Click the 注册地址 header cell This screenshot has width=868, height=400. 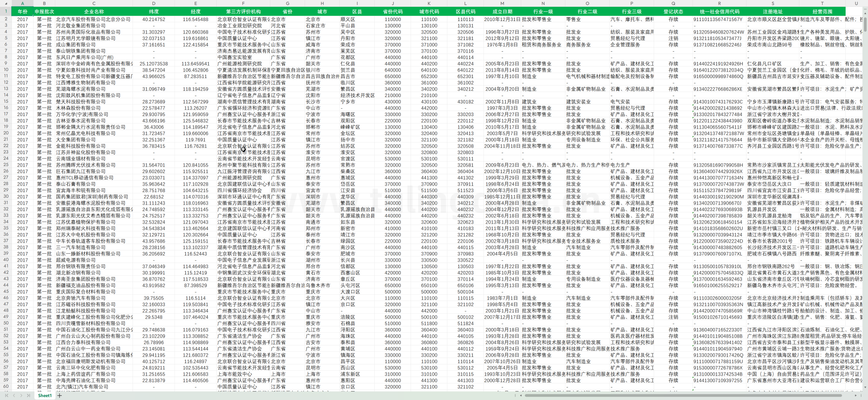773,12
